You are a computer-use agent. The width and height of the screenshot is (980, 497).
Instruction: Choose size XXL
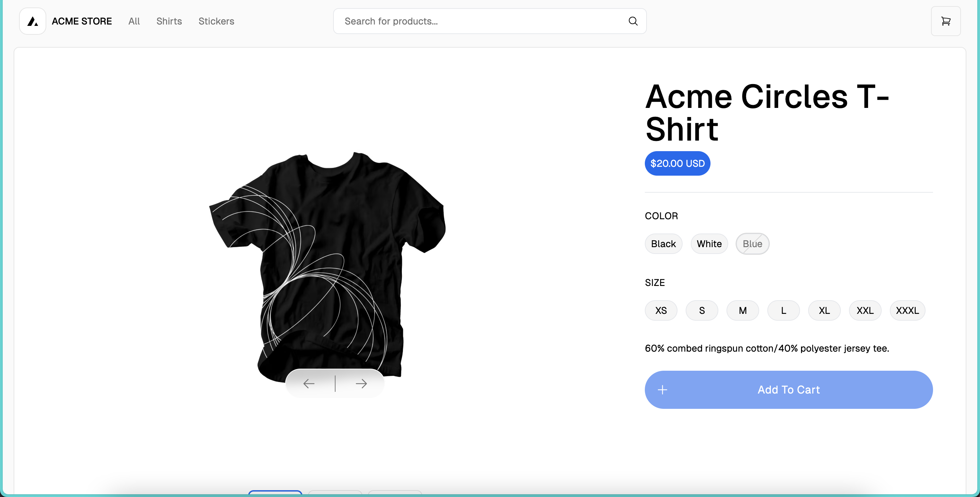(x=865, y=310)
